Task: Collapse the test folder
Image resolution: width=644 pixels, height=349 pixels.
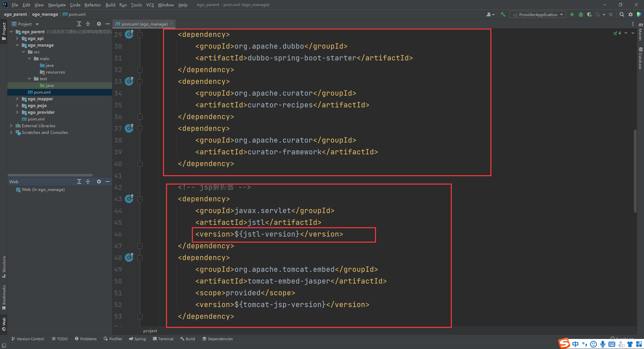Action: tap(29, 79)
